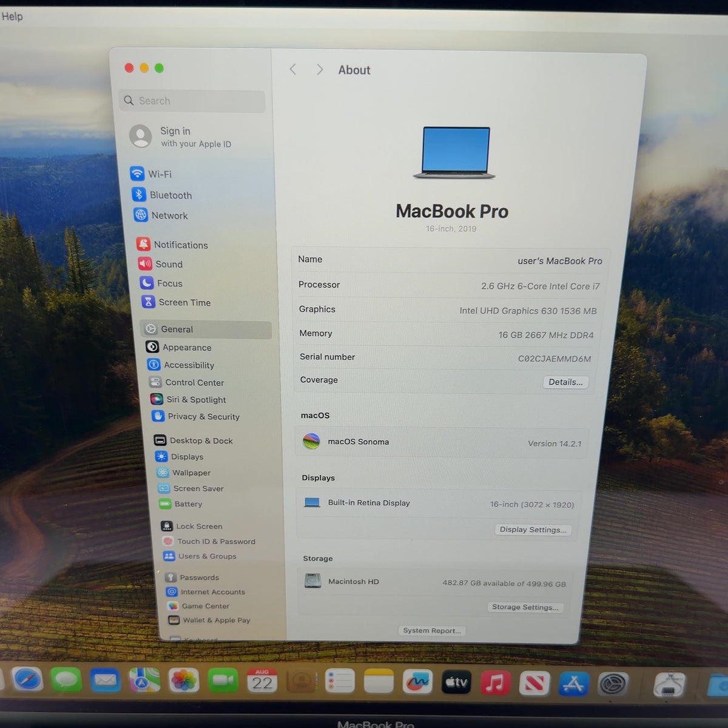The width and height of the screenshot is (728, 728).
Task: Go back with the left chevron
Action: click(x=293, y=69)
